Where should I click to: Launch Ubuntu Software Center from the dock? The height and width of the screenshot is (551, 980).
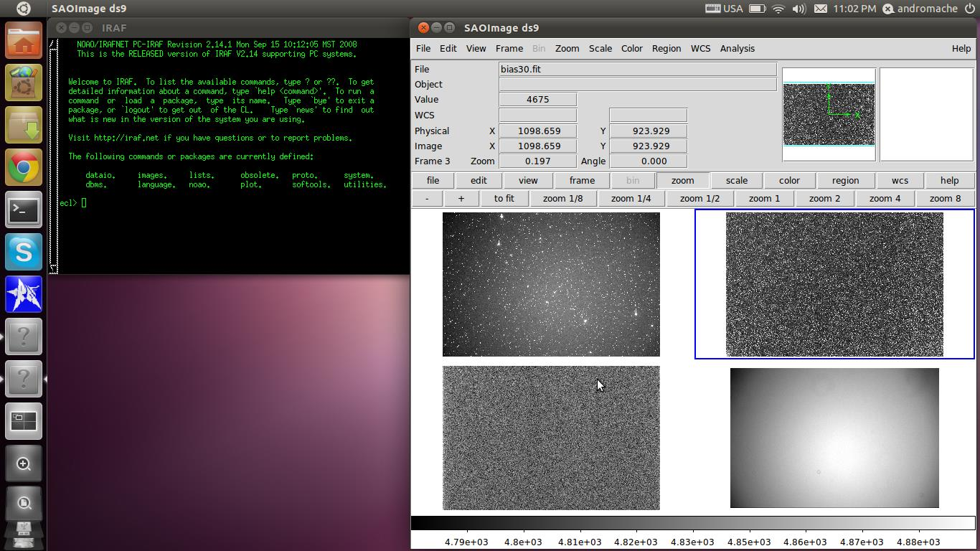pyautogui.click(x=24, y=83)
